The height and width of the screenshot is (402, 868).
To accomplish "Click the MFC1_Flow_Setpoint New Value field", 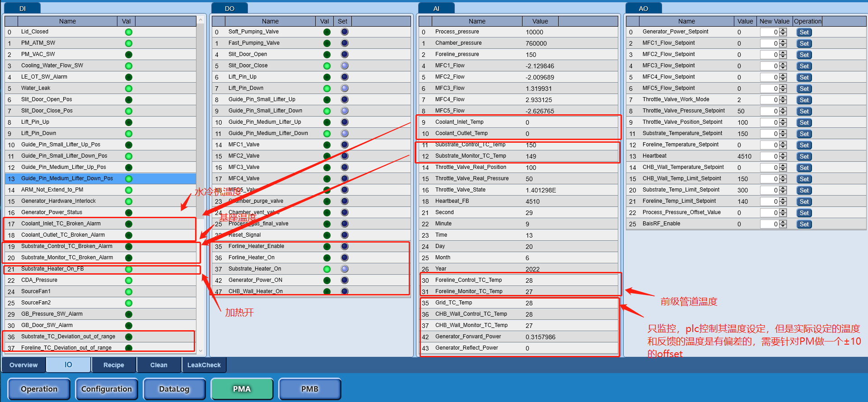I will click(x=769, y=43).
